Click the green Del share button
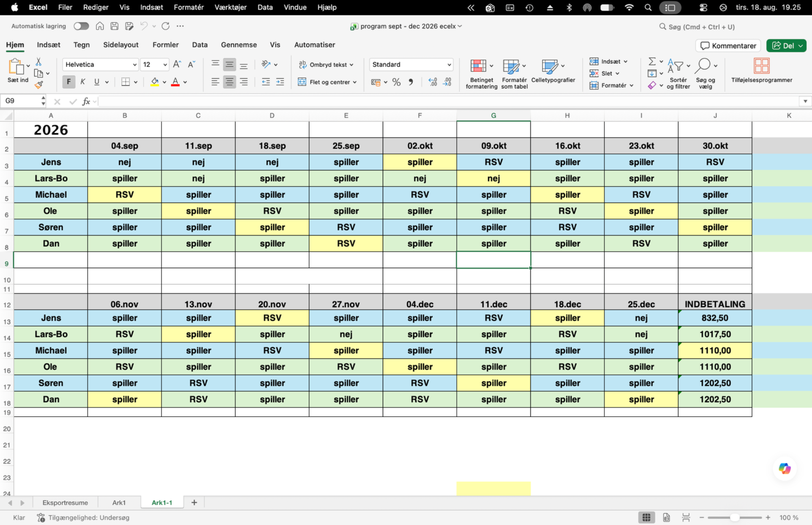Image resolution: width=812 pixels, height=525 pixels. click(x=786, y=46)
